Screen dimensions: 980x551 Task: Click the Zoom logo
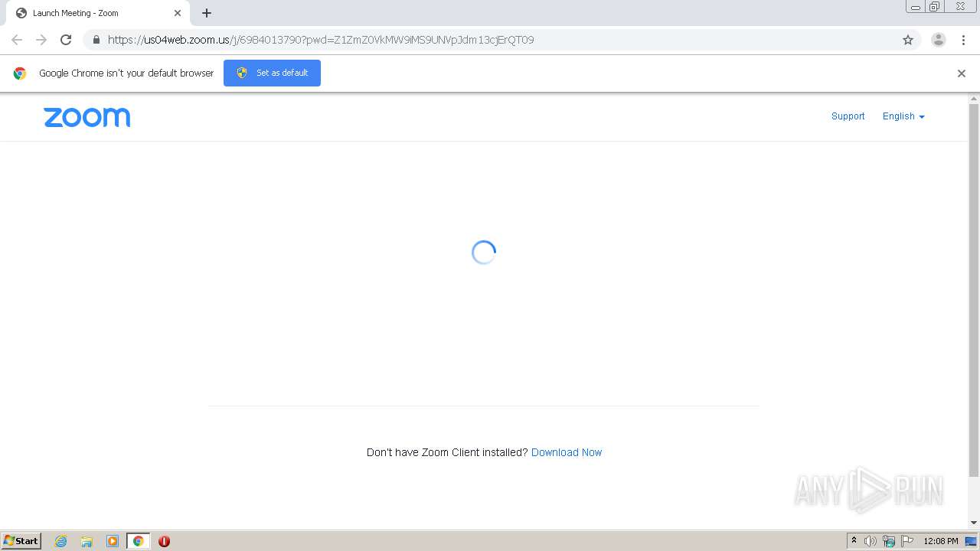(87, 117)
